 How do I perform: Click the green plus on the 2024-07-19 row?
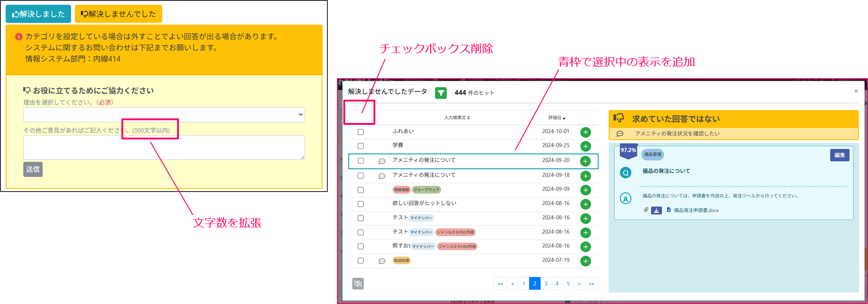coord(585,261)
